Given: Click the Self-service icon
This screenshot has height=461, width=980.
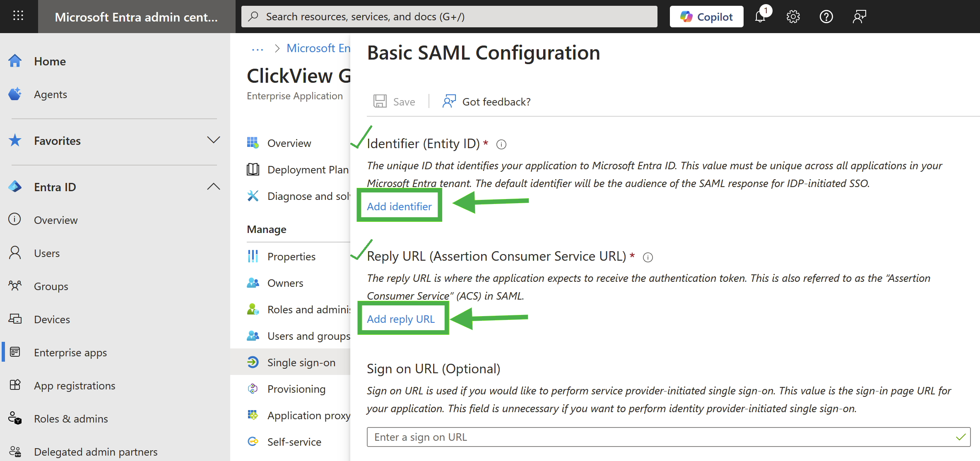Looking at the screenshot, I should (x=253, y=442).
